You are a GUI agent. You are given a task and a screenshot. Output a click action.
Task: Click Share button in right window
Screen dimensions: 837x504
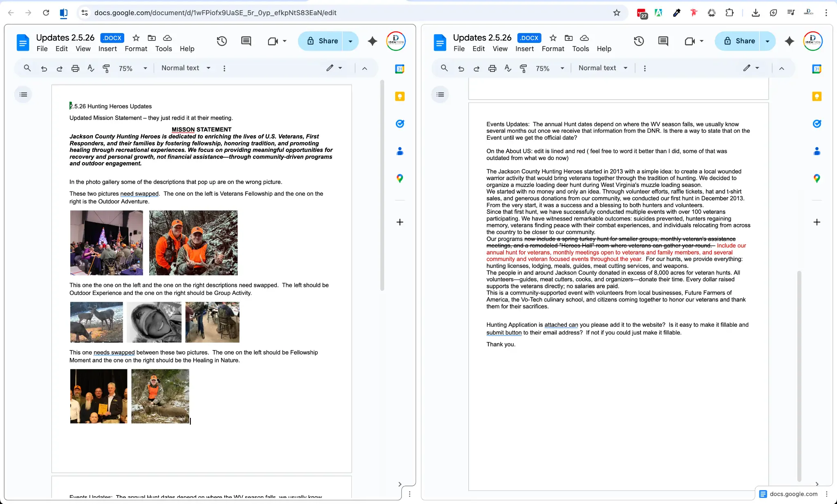coord(738,41)
